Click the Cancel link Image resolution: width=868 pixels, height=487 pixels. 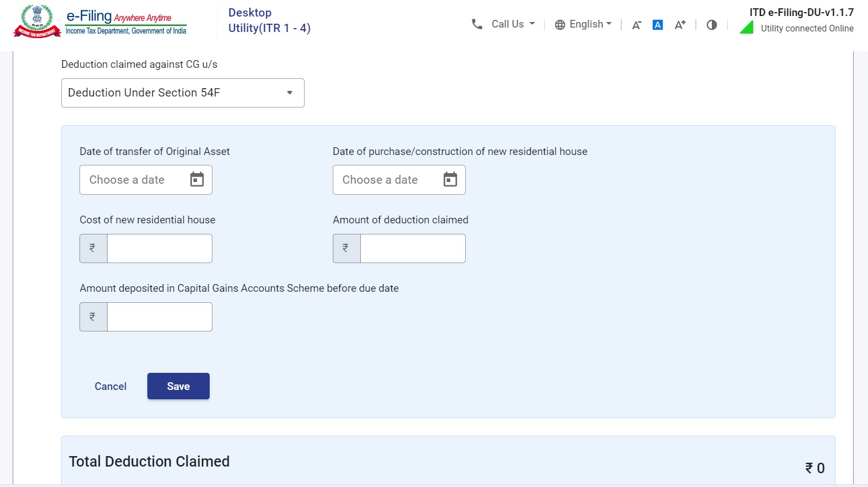pyautogui.click(x=110, y=386)
